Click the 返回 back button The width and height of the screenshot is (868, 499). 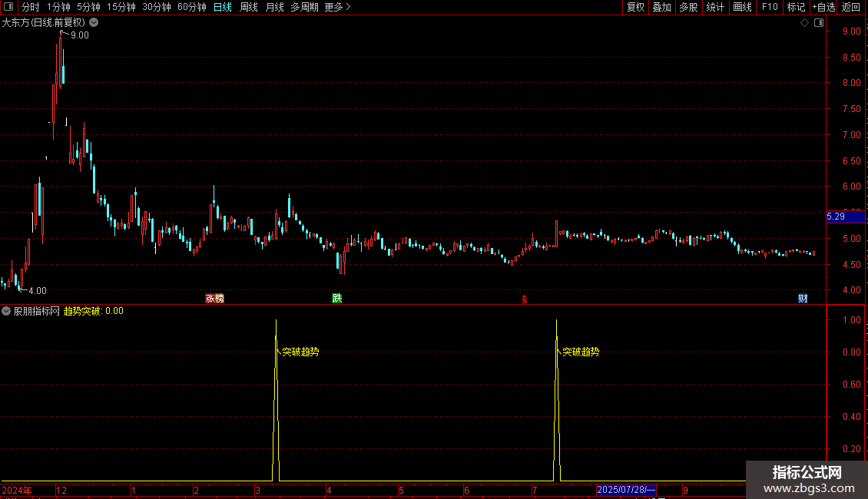click(851, 7)
